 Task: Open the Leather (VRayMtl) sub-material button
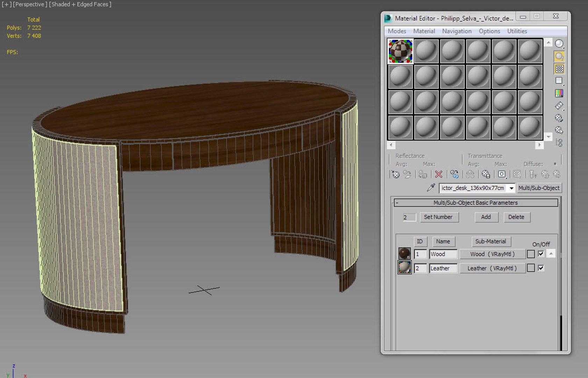[492, 268]
